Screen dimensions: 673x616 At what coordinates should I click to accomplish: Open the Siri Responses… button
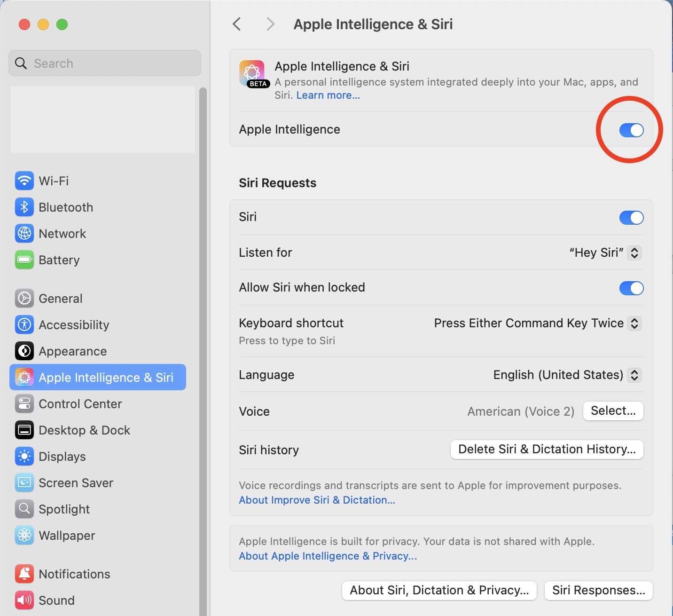[599, 591]
